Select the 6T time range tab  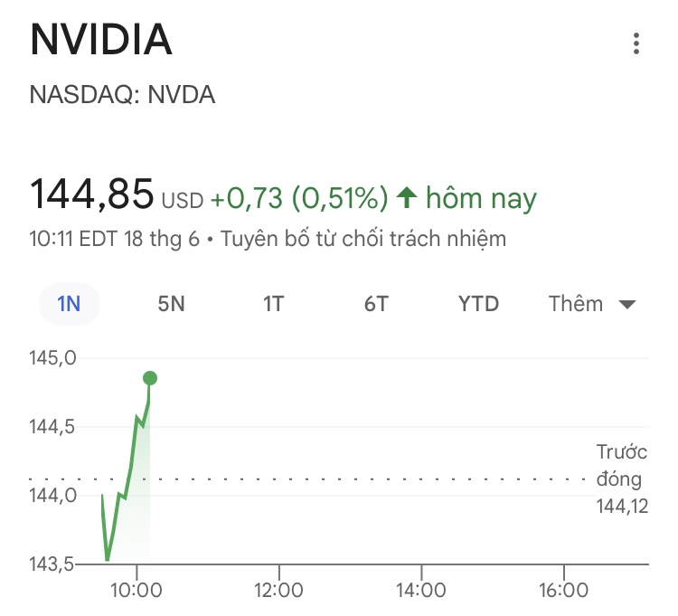(376, 304)
